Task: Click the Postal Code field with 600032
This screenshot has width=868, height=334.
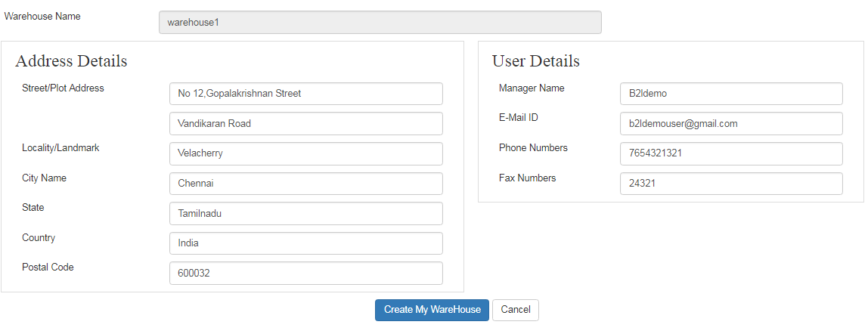Action: coord(305,274)
